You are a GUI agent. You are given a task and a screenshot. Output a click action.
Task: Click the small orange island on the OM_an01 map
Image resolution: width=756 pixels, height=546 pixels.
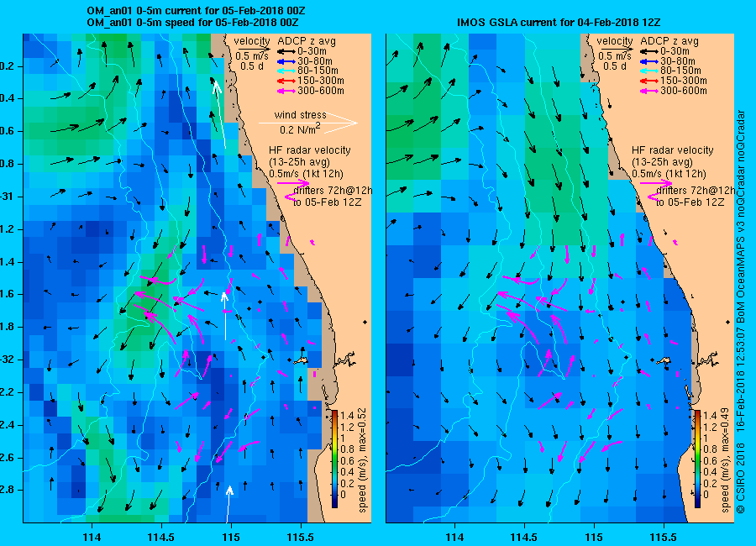point(302,360)
